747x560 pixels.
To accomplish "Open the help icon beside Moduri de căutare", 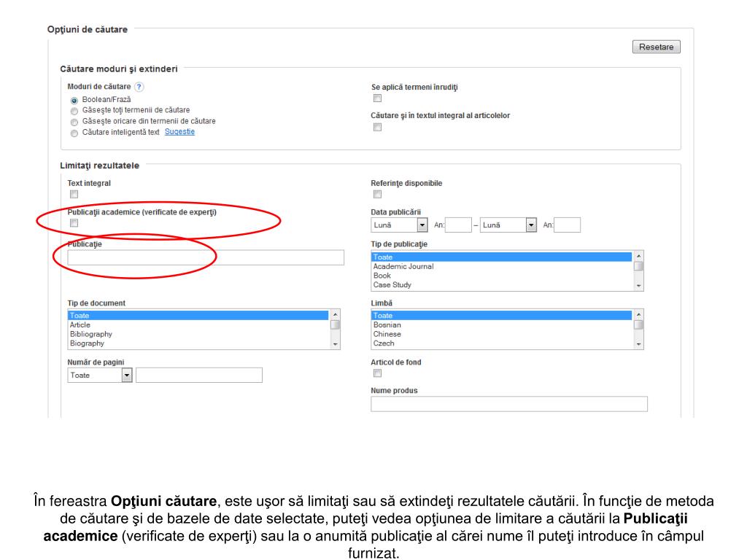I will click(x=139, y=87).
